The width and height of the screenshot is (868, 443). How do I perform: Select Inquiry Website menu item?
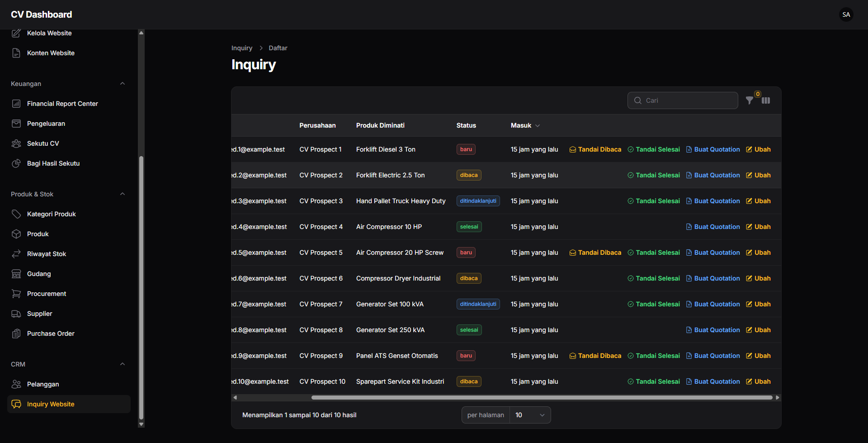click(51, 404)
